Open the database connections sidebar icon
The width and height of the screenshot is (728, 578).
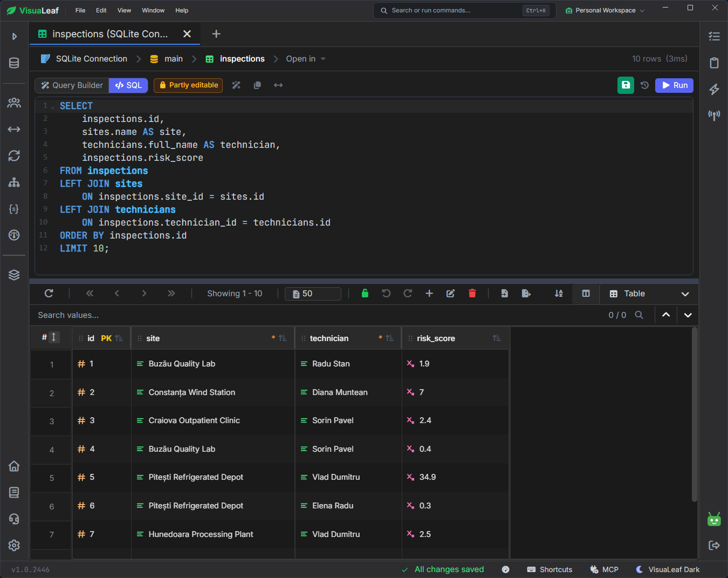(14, 63)
